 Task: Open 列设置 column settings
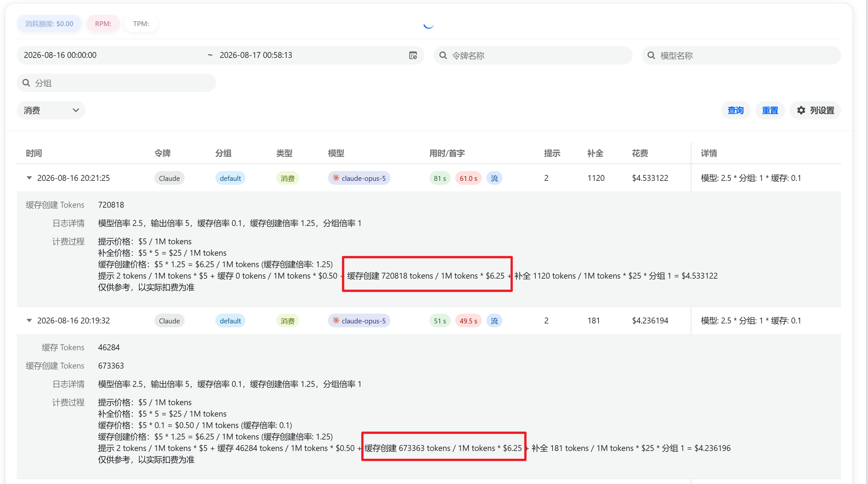(x=815, y=111)
